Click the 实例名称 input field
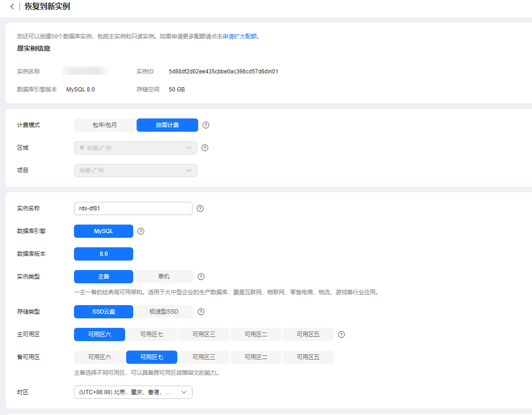532x415 pixels. point(133,208)
